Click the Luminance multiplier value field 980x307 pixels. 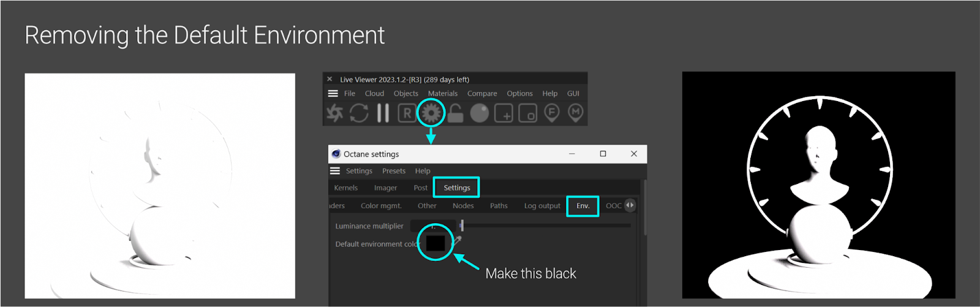[x=433, y=226]
